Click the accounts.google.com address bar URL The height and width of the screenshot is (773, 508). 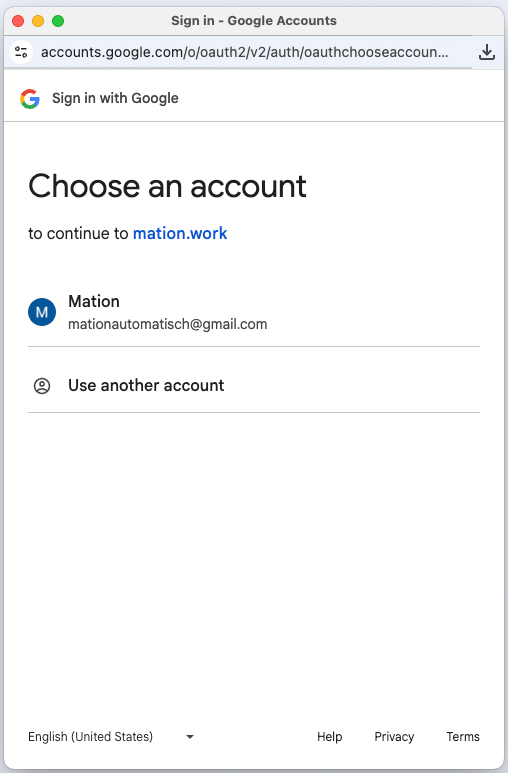coord(245,52)
